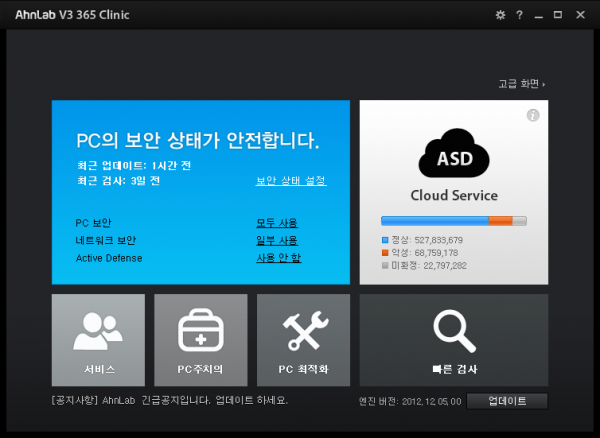This screenshot has height=438, width=600.
Task: Open PC 최적화 wrench and screwdriver tile
Action: pyautogui.click(x=303, y=340)
